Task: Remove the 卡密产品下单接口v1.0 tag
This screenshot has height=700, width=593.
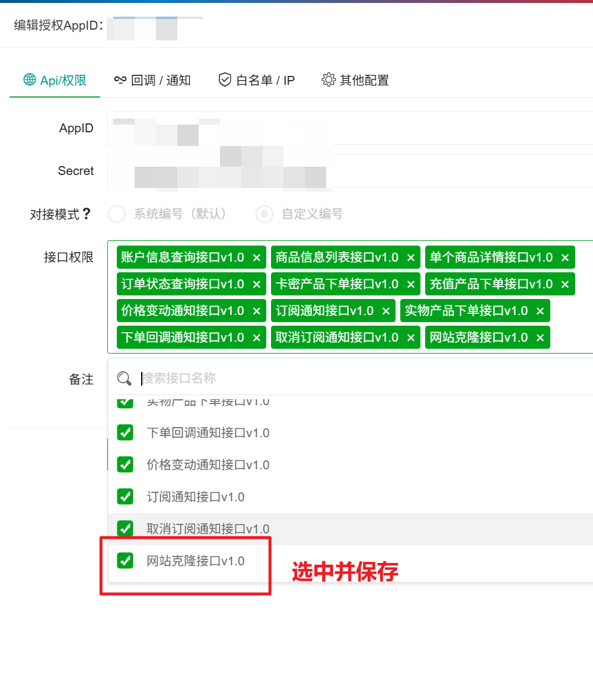Action: (x=411, y=284)
